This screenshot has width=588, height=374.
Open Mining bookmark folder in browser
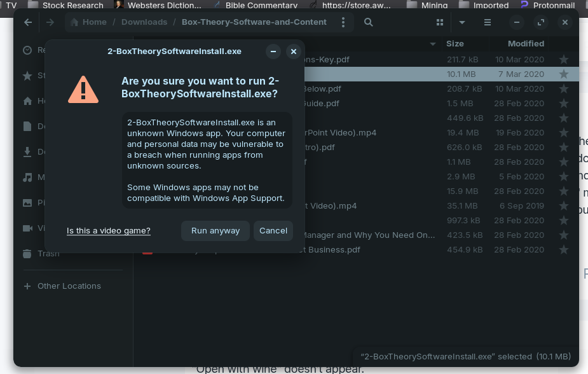click(428, 5)
